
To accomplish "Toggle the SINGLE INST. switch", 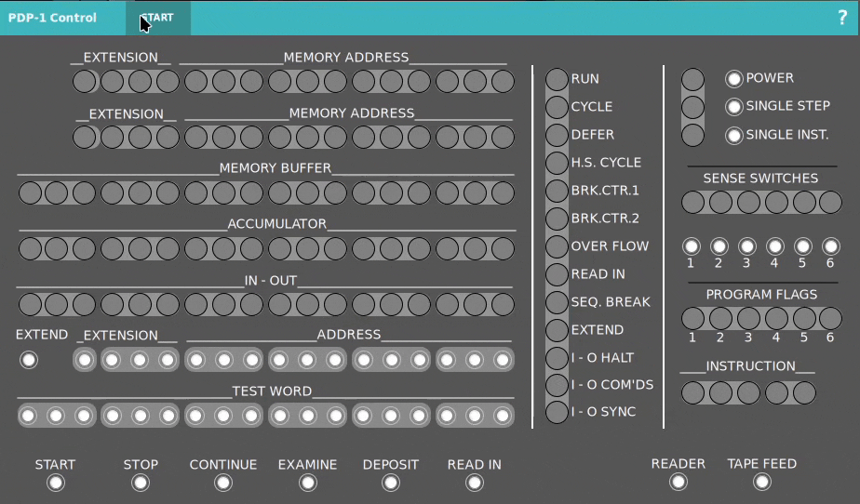I will coord(733,135).
